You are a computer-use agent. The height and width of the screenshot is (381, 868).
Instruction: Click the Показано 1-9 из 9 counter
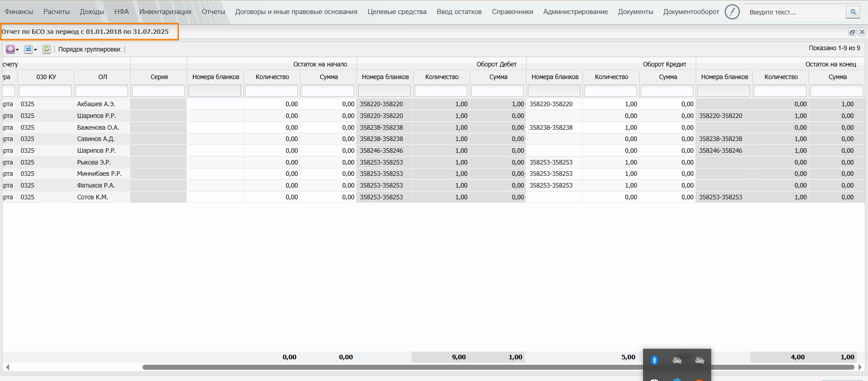(835, 48)
